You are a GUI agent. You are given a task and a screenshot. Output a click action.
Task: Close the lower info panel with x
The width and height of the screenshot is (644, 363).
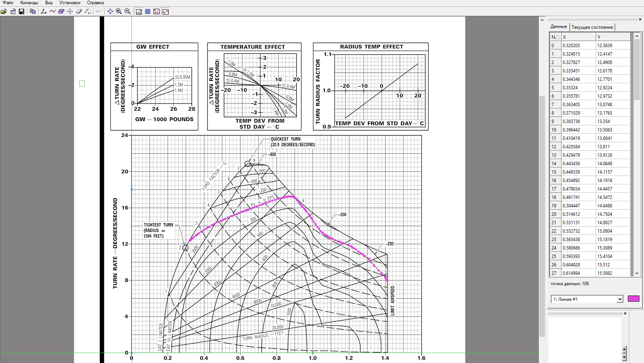625,313
